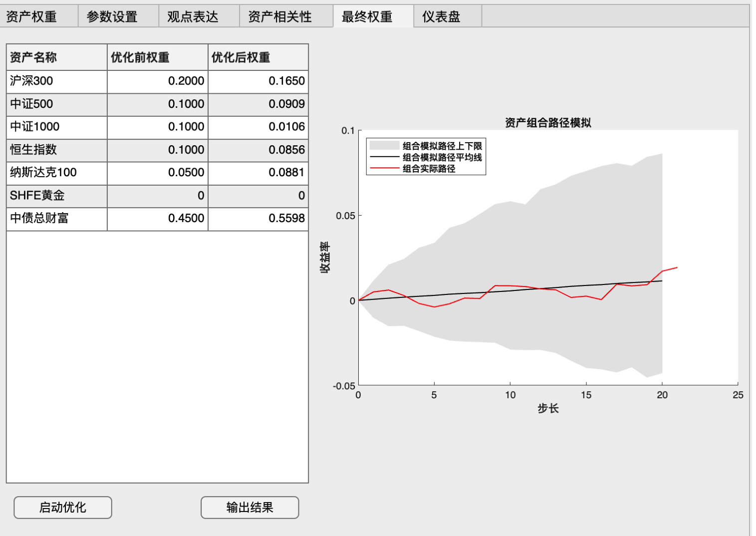This screenshot has width=756, height=536.
Task: Open the 参数设置 tab
Action: tap(112, 16)
